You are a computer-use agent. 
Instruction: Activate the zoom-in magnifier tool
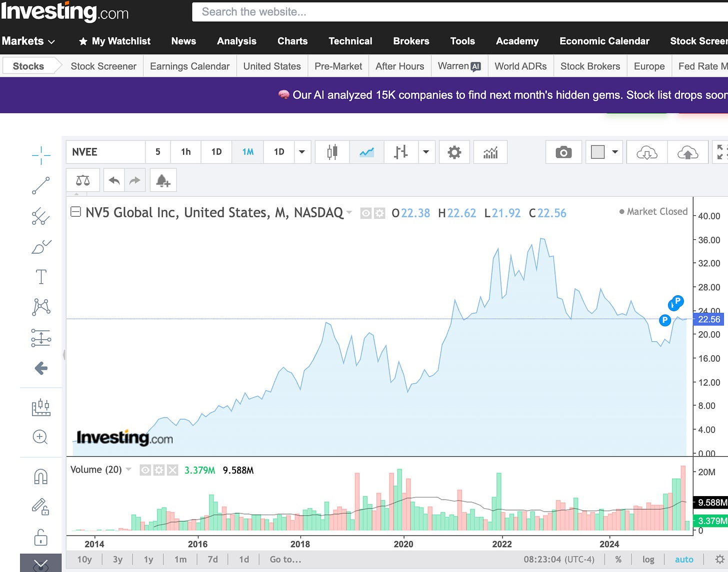[40, 437]
